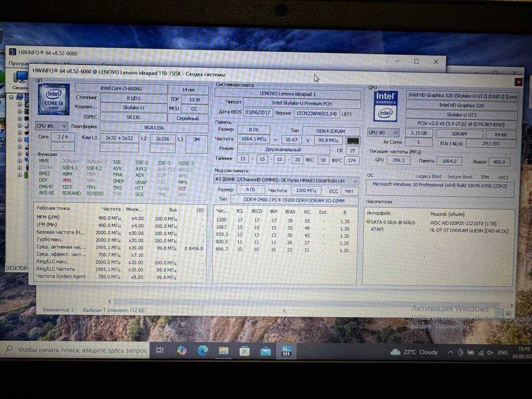
Task: Click the HL-DT-ST DVDRAM GUE0N drive entry
Action: click(x=469, y=231)
